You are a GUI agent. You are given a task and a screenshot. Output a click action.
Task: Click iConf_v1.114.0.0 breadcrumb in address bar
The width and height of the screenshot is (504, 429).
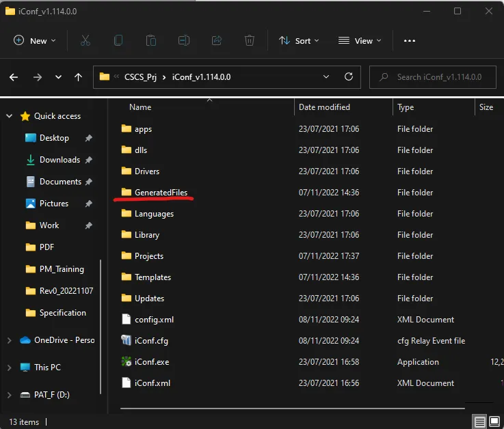click(x=202, y=77)
